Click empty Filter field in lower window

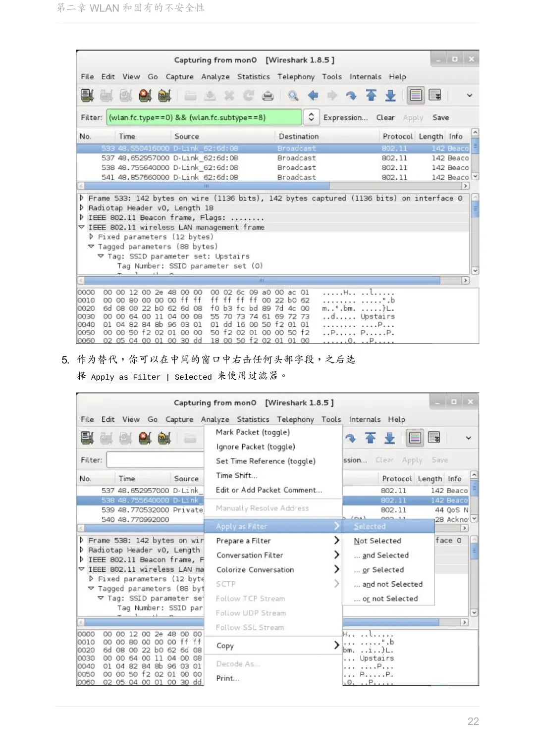[x=156, y=460]
